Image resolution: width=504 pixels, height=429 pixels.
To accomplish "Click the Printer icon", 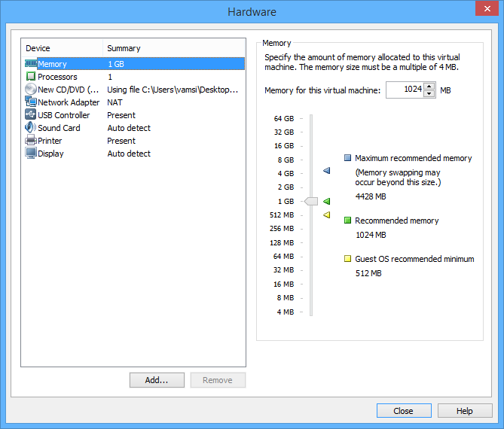I will 31,140.
